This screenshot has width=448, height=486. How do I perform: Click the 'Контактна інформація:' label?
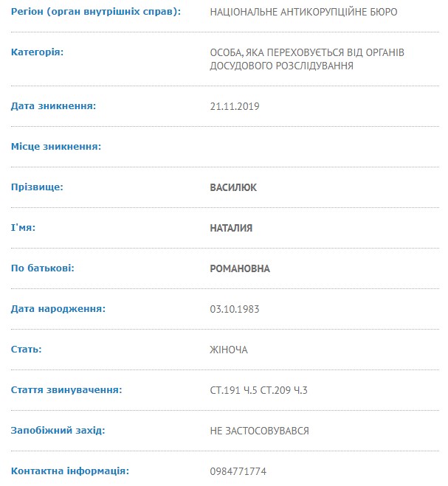click(70, 471)
